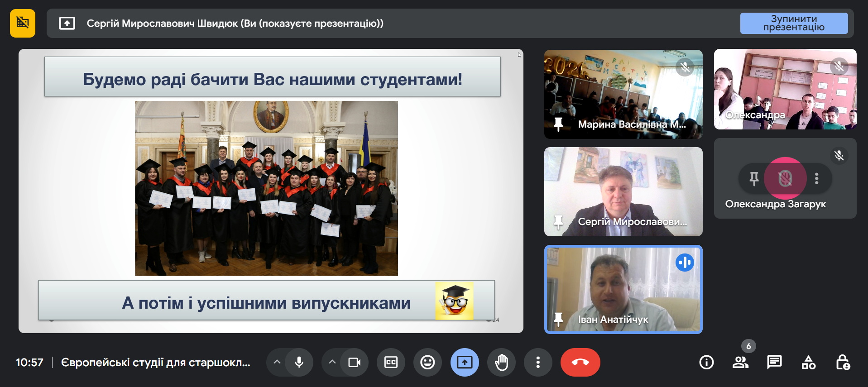Click Олександра Загарук name label
This screenshot has height=387, width=868.
coord(776,204)
